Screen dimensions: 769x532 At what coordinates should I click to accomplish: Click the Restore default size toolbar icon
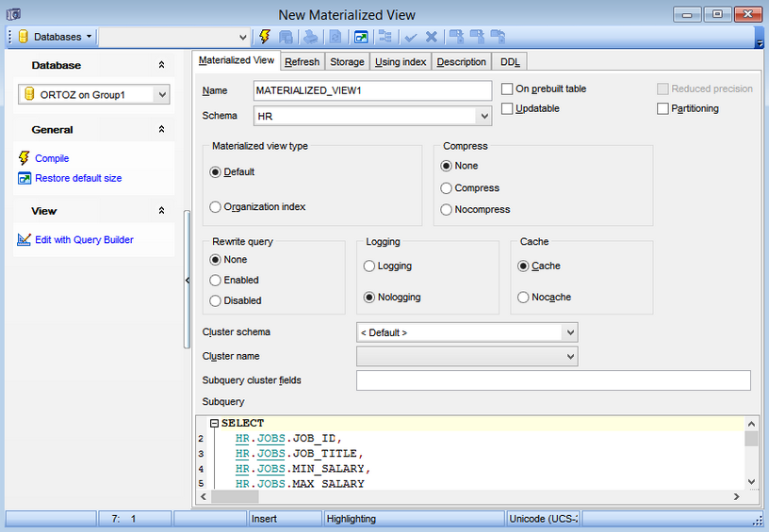[x=361, y=37]
